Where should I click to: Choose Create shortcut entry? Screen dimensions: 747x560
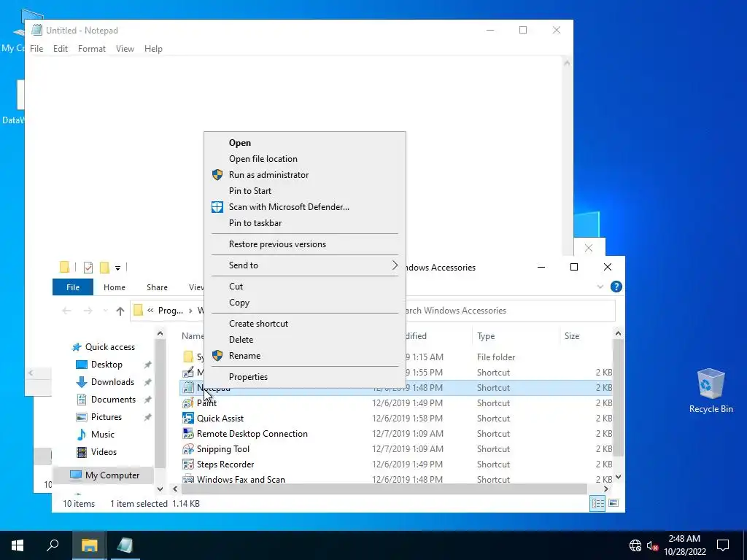pyautogui.click(x=258, y=324)
